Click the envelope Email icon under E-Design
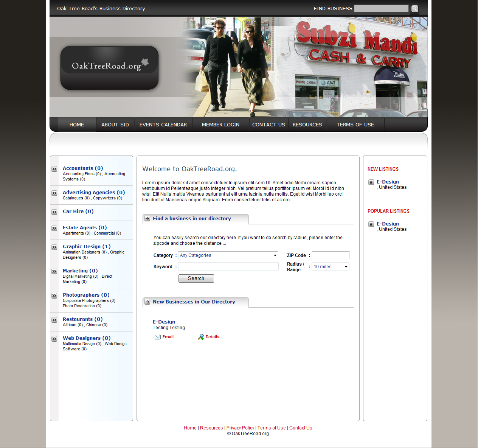This screenshot has height=448, width=478. click(x=158, y=337)
